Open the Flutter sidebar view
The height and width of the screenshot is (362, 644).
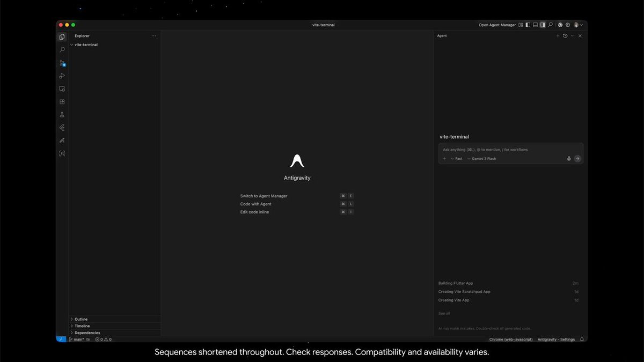point(62,128)
